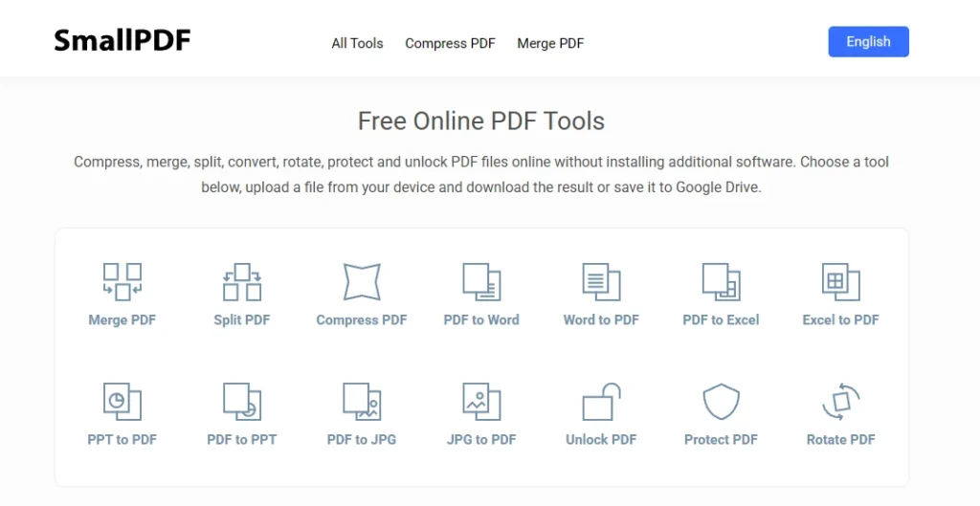Click the Word to PDF icon
The width and height of the screenshot is (980, 506).
point(601,282)
